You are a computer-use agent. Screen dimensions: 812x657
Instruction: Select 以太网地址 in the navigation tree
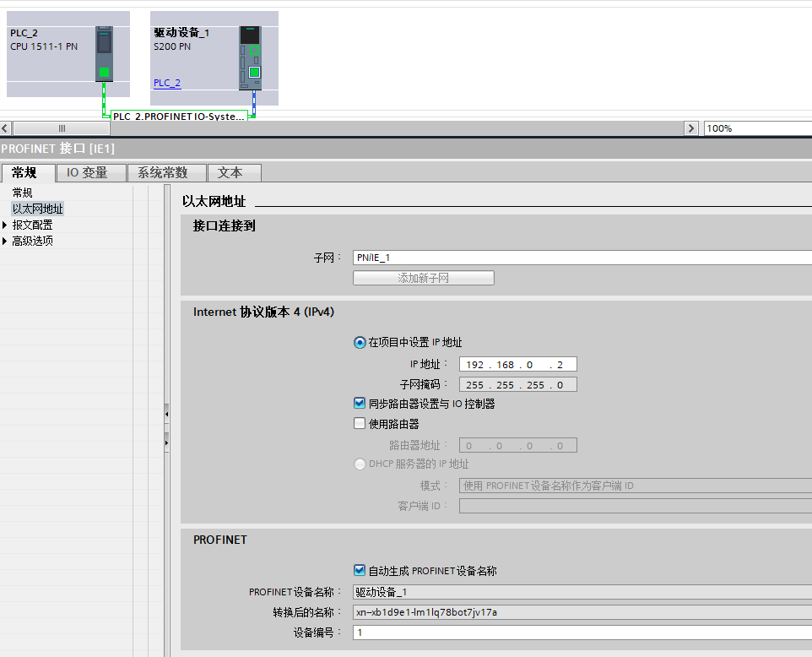[x=37, y=209]
